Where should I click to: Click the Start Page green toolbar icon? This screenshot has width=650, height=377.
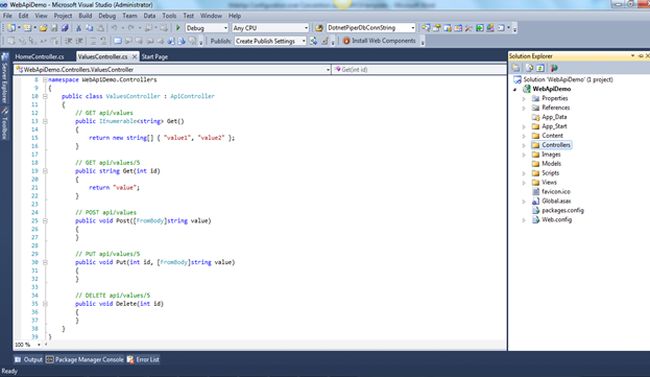coord(480,28)
